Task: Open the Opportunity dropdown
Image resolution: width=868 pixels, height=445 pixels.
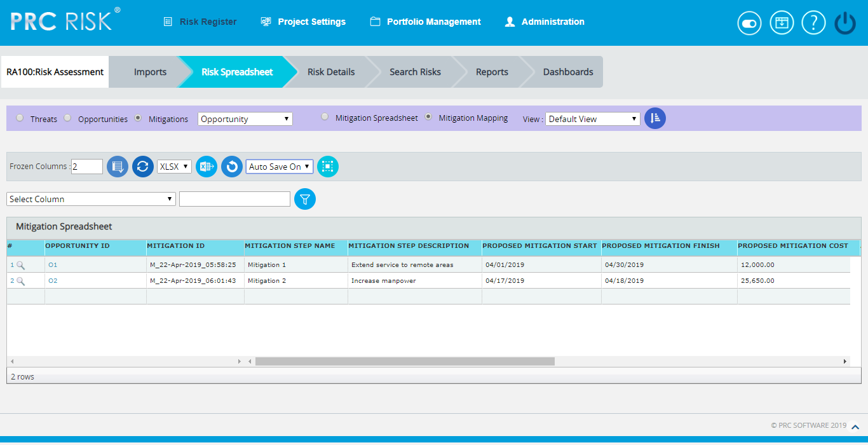Action: (245, 119)
